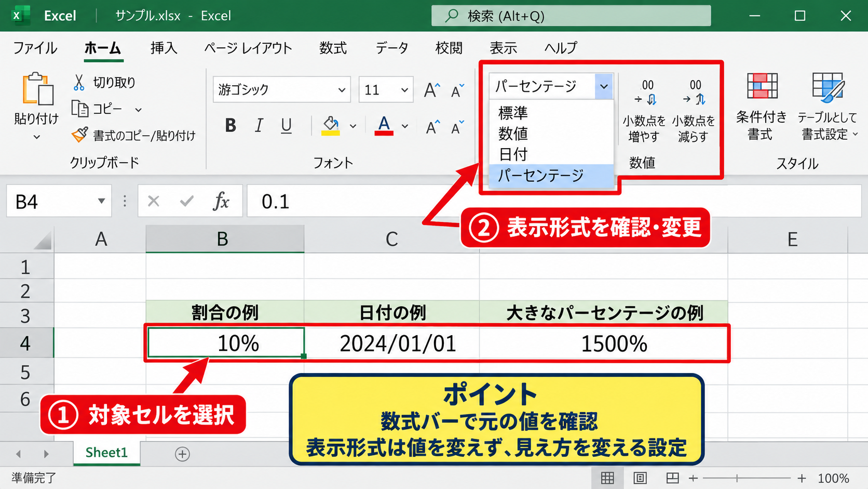Image resolution: width=868 pixels, height=489 pixels.
Task: Click the Format Painter brush icon
Action: pyautogui.click(x=80, y=135)
